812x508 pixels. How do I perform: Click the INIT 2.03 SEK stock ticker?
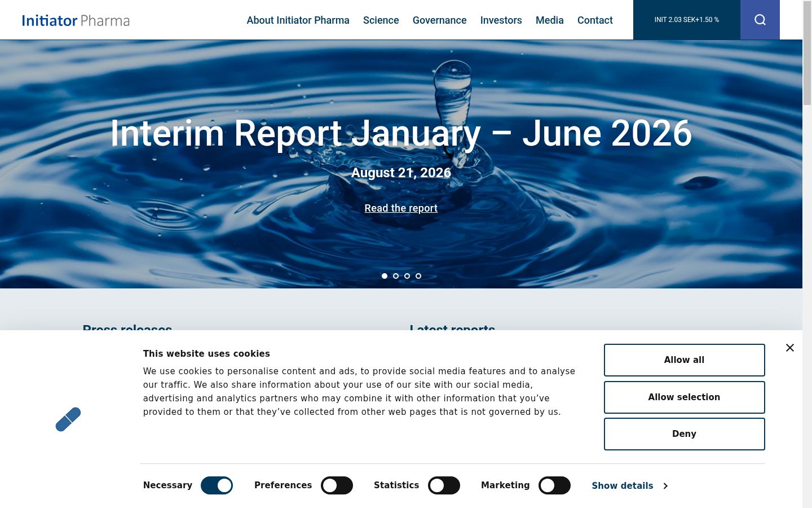pos(687,20)
